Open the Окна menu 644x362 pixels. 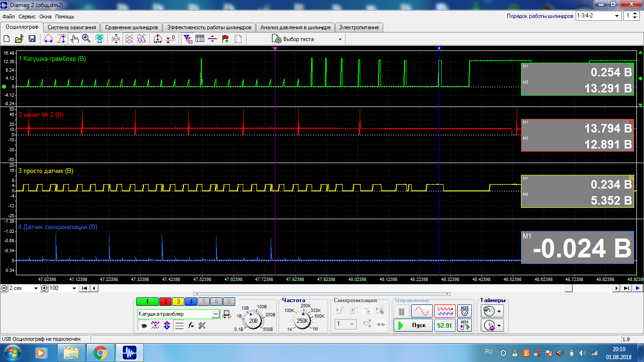pos(46,16)
